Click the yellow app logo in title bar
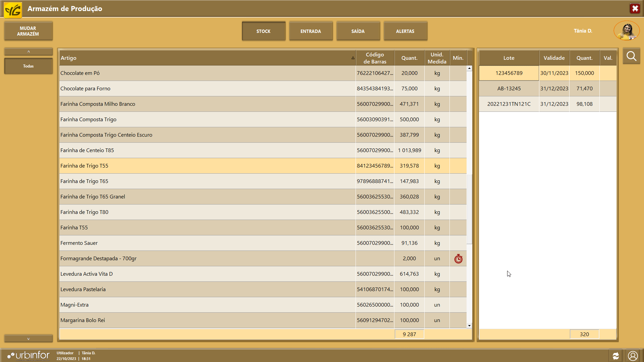Screen dimensions: 644x362 pos(13,9)
